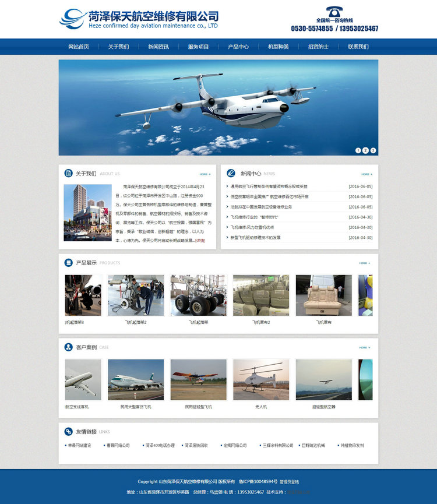The width and height of the screenshot is (437, 504).
Task: Open news article 飞机维修行业的"智修时代"
Action: pos(252,217)
